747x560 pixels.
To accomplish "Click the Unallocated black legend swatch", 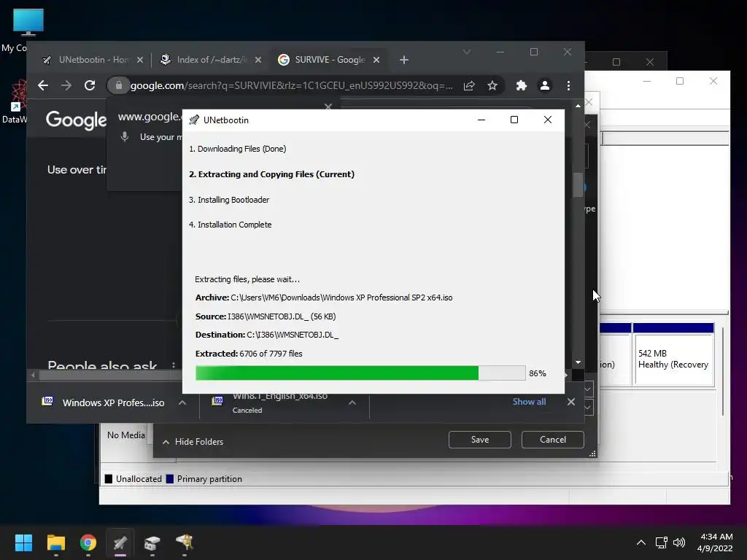I will click(109, 479).
